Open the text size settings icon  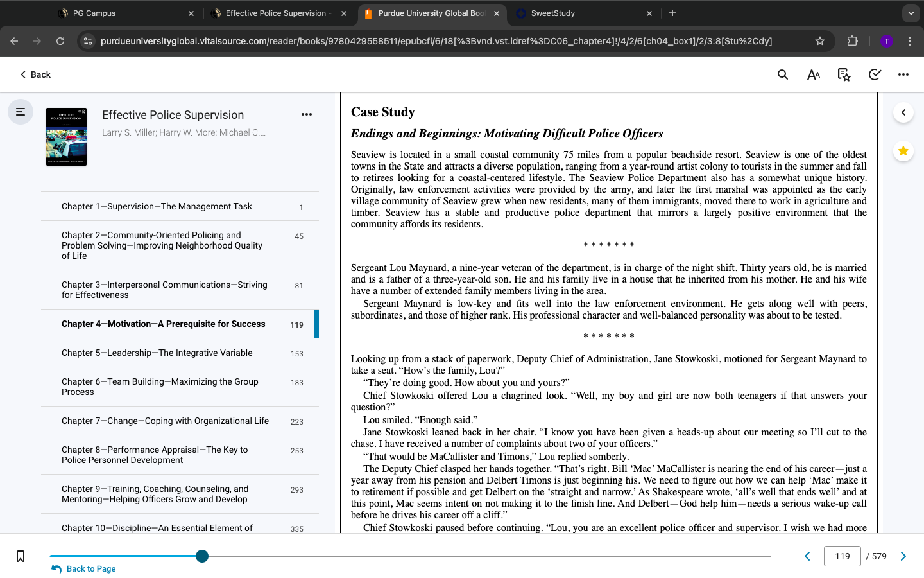[813, 74]
